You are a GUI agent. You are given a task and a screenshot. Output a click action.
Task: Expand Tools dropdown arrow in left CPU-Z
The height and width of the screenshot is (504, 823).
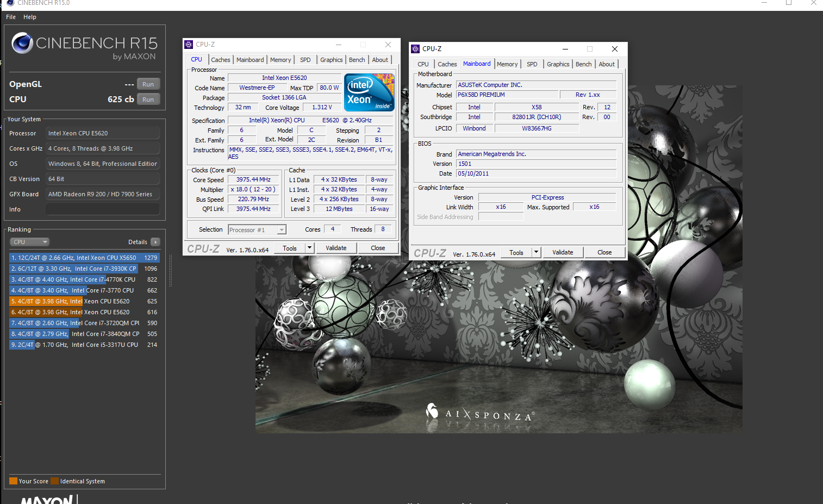coord(309,248)
